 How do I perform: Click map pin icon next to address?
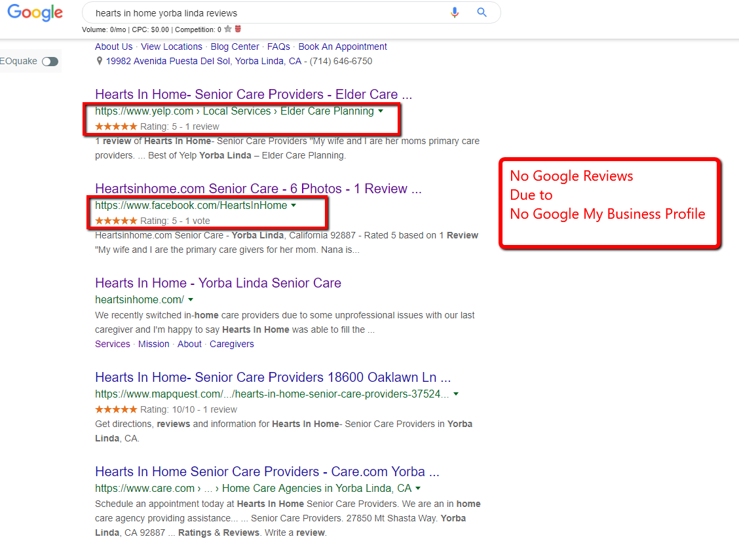pyautogui.click(x=99, y=61)
